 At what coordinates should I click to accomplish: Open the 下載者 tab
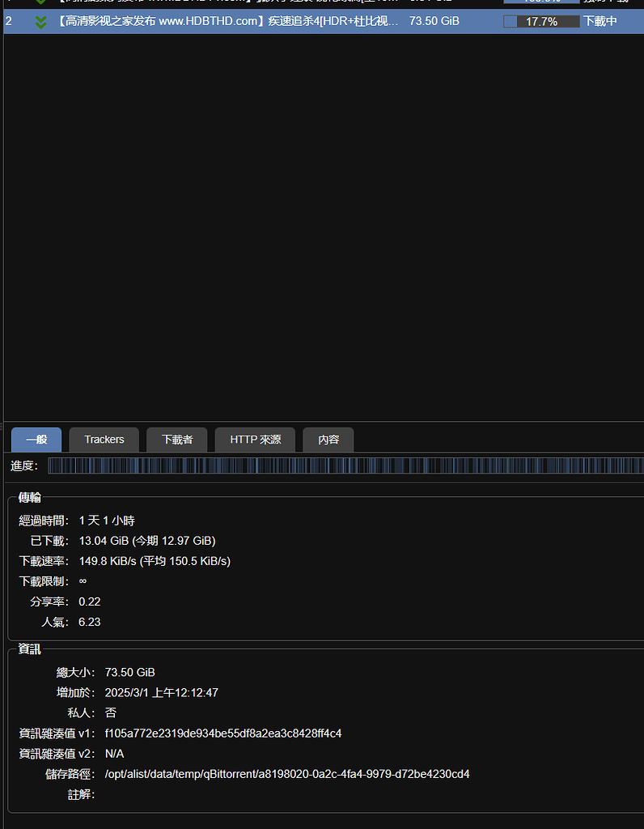pos(177,440)
